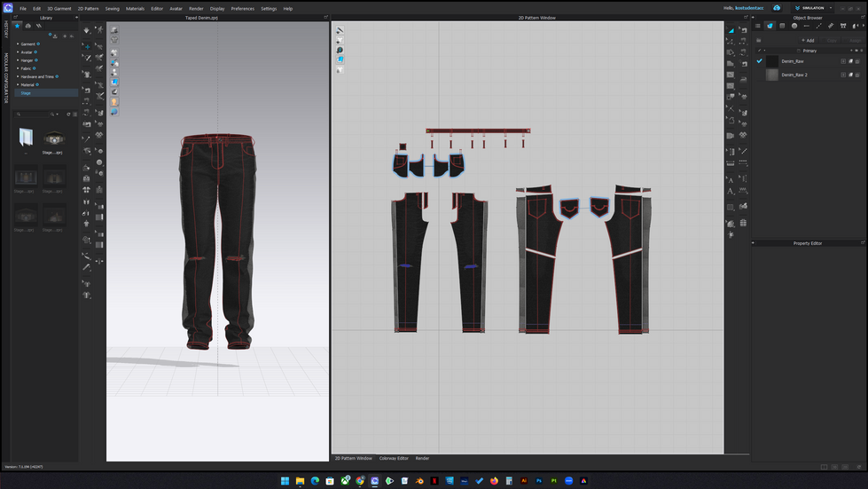The height and width of the screenshot is (489, 868).
Task: Click the Denim_Raw black color swatch
Action: click(x=771, y=61)
